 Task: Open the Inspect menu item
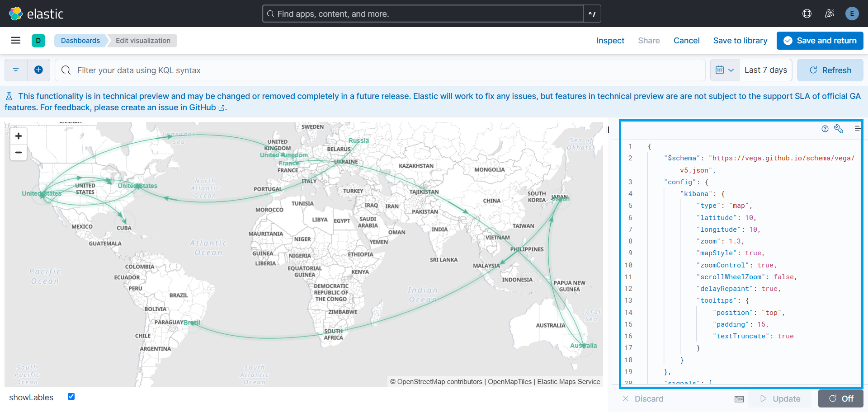coord(610,41)
